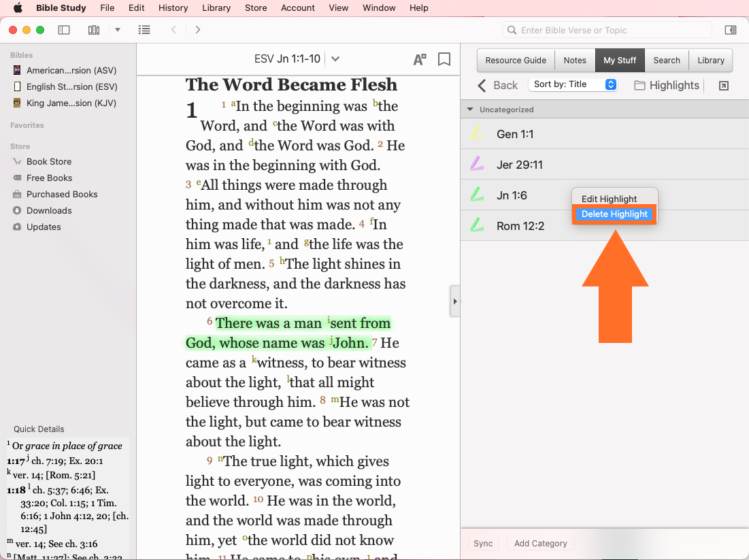
Task: Toggle the left sidebar panel icon
Action: pos(64,30)
